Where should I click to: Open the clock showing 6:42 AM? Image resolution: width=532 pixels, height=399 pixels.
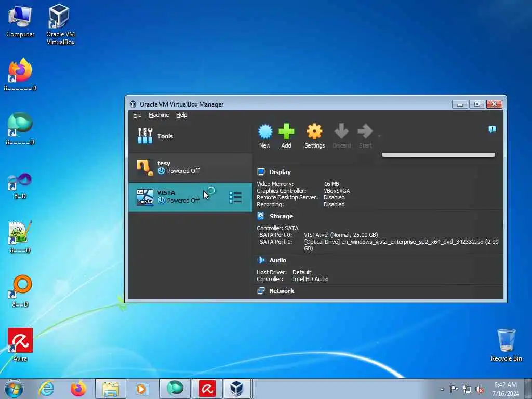[x=506, y=389]
